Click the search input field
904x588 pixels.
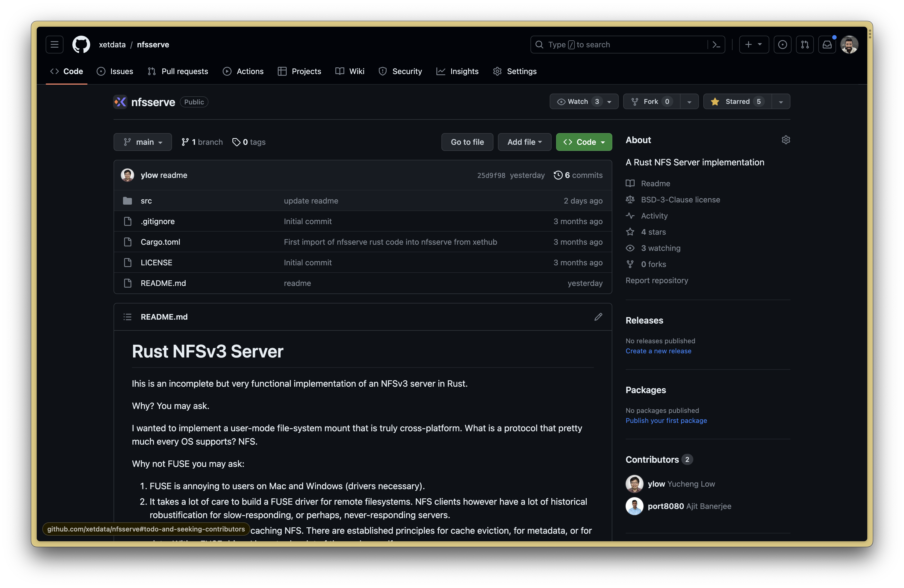[619, 45]
